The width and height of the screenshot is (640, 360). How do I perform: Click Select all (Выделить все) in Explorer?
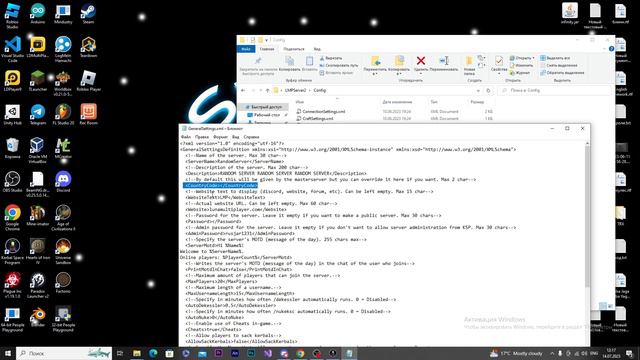coord(555,58)
